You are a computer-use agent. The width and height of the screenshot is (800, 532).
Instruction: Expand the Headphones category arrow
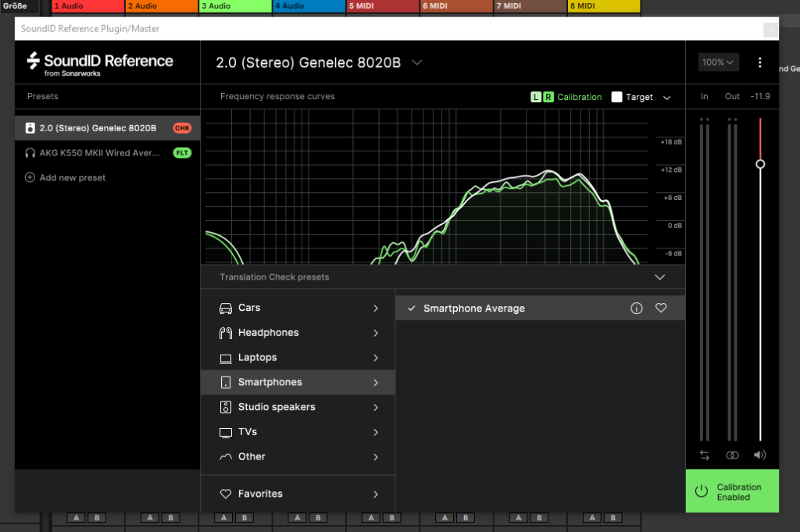[x=376, y=333]
